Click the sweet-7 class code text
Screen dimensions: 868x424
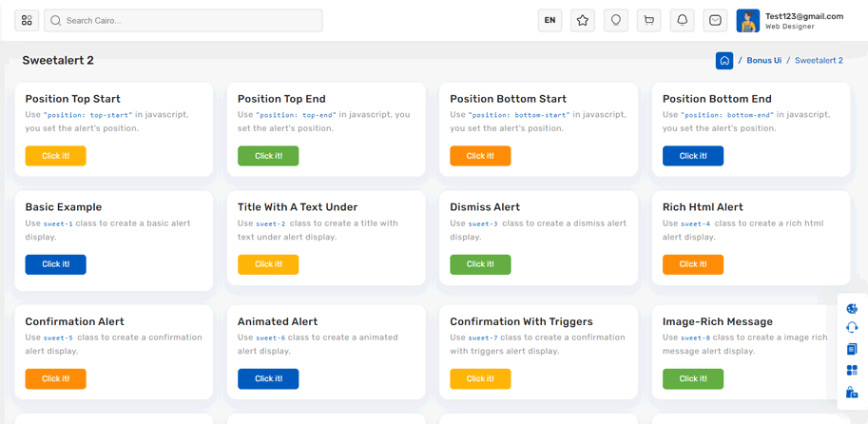(x=483, y=337)
